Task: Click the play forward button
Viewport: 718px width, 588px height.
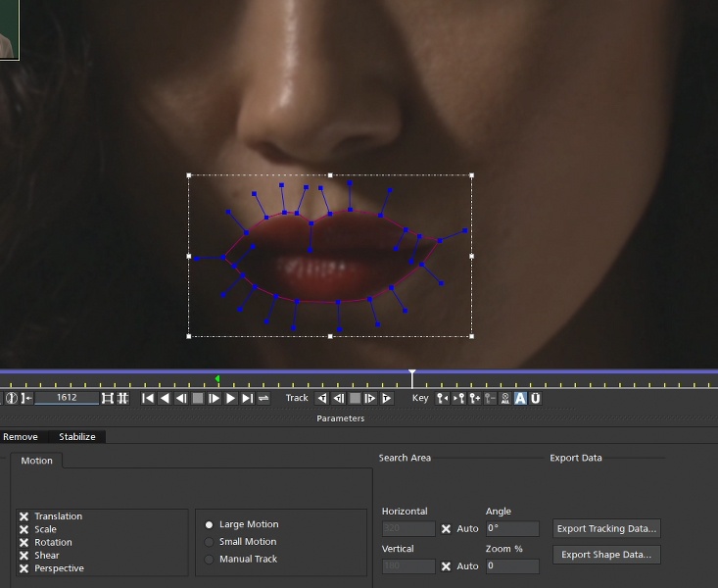Action: pyautogui.click(x=231, y=398)
